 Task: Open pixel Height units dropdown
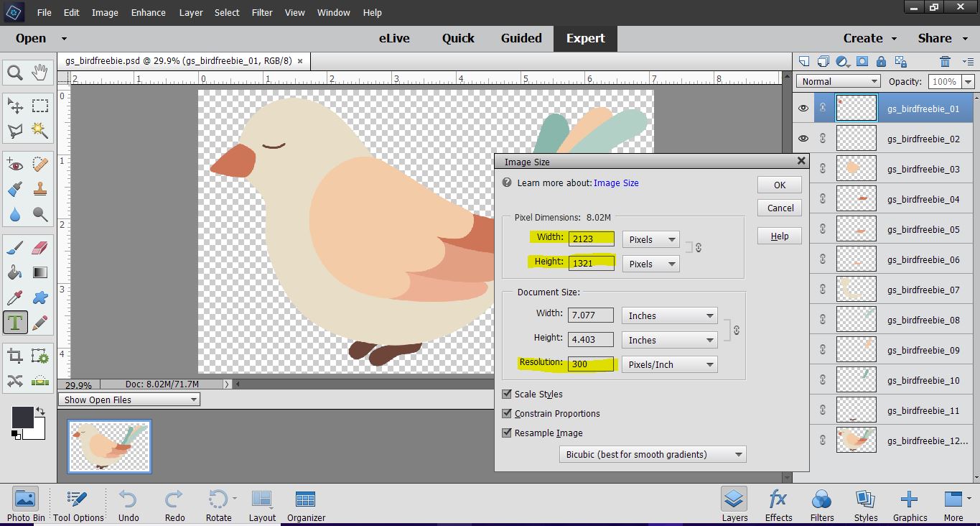coord(650,264)
